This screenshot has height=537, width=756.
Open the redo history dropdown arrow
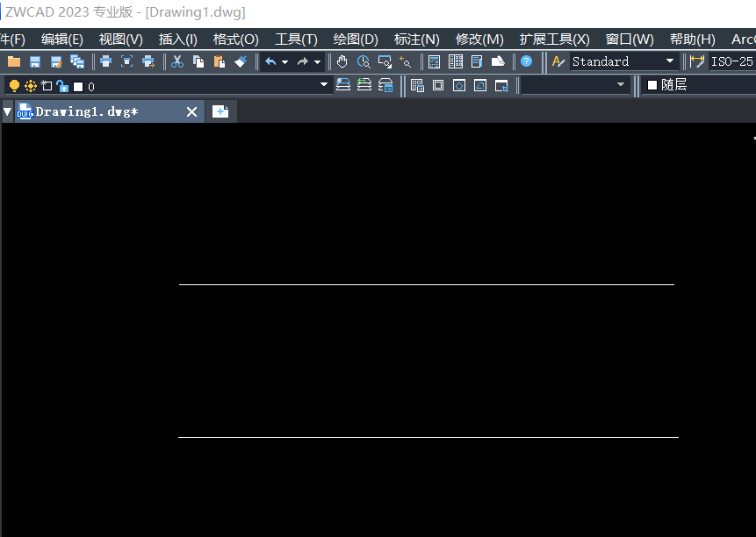[317, 62]
